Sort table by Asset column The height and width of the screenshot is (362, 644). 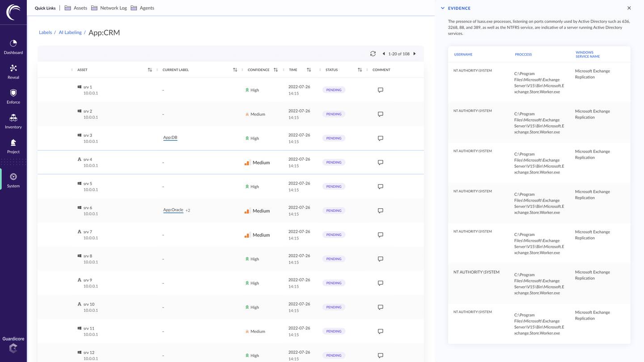pos(150,70)
